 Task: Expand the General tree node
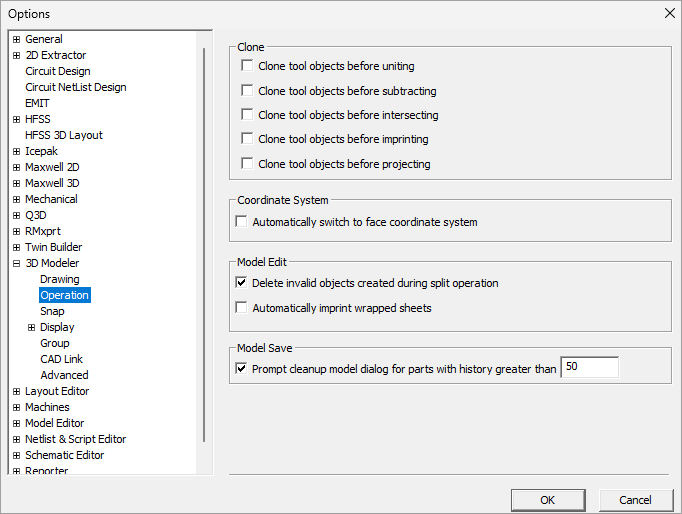pyautogui.click(x=17, y=39)
